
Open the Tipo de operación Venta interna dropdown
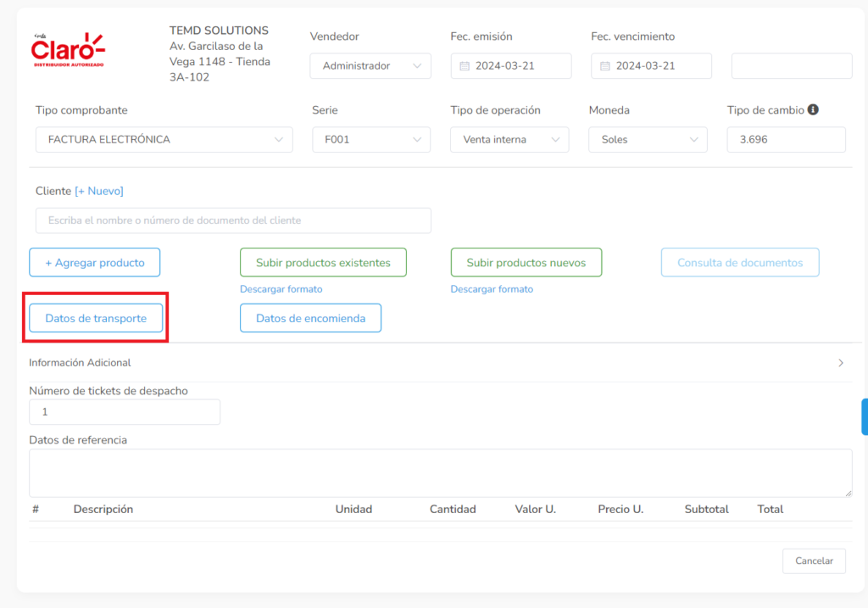(x=509, y=140)
